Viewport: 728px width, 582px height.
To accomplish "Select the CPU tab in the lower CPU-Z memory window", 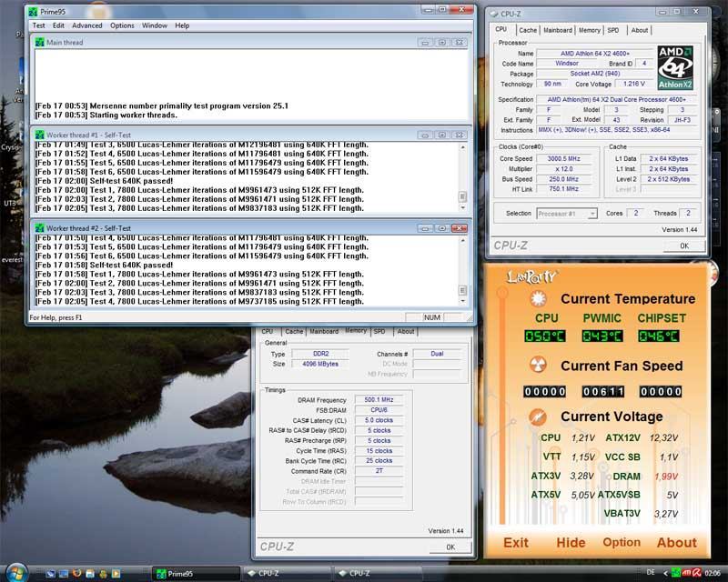I will coord(268,331).
